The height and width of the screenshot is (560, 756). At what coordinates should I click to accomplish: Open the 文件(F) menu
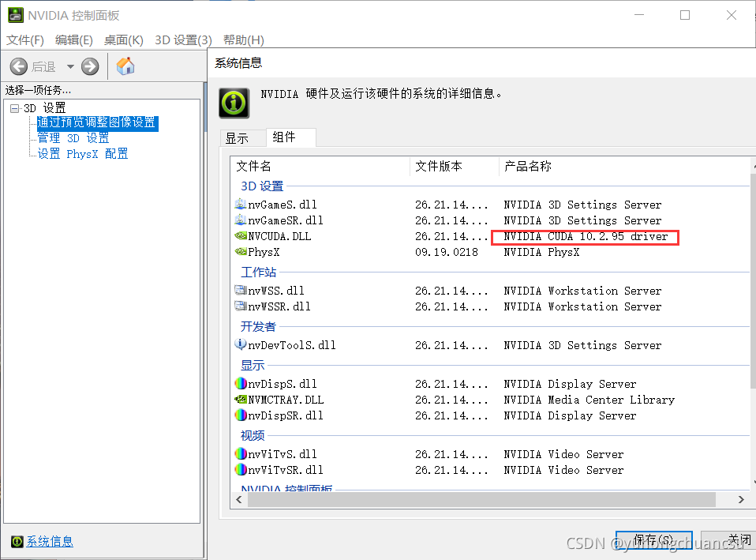25,40
